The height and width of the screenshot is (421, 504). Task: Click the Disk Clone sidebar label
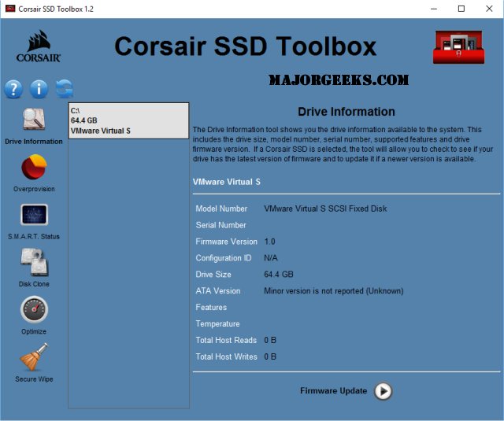click(34, 284)
